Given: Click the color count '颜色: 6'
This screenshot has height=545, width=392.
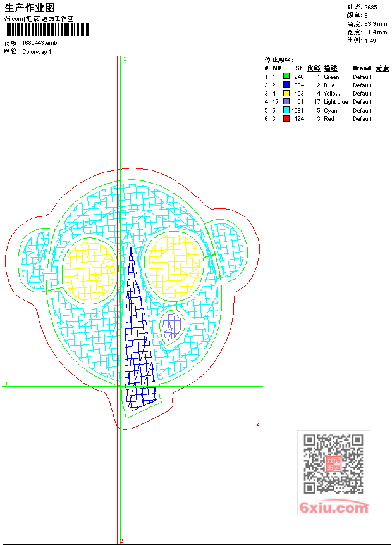Looking at the screenshot, I should [357, 15].
